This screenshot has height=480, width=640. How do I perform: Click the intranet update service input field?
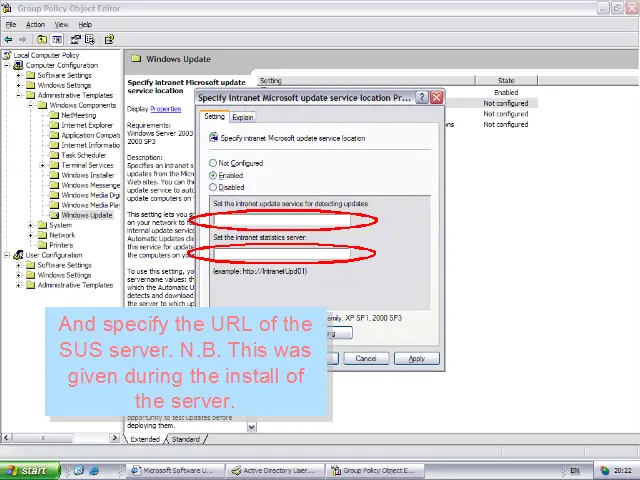click(282, 220)
